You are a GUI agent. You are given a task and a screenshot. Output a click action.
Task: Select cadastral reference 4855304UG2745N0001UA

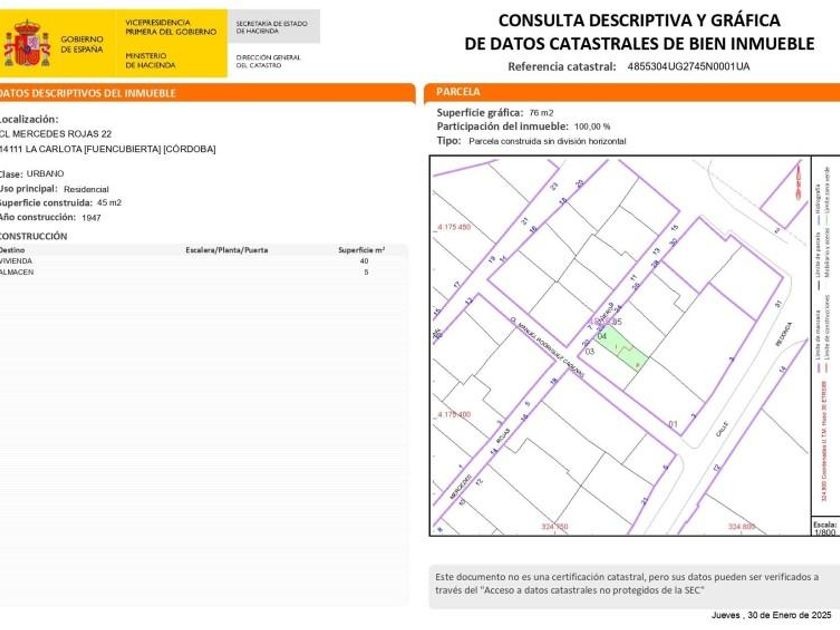click(688, 66)
